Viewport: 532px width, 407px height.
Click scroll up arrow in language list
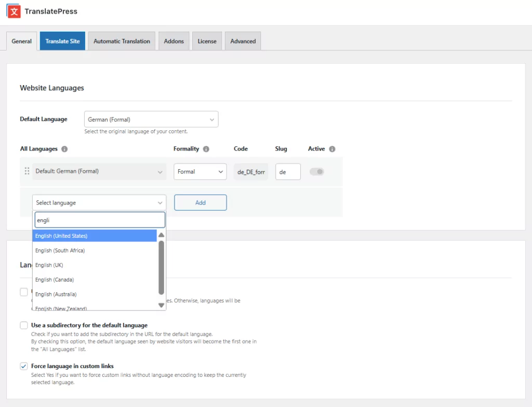tap(162, 235)
